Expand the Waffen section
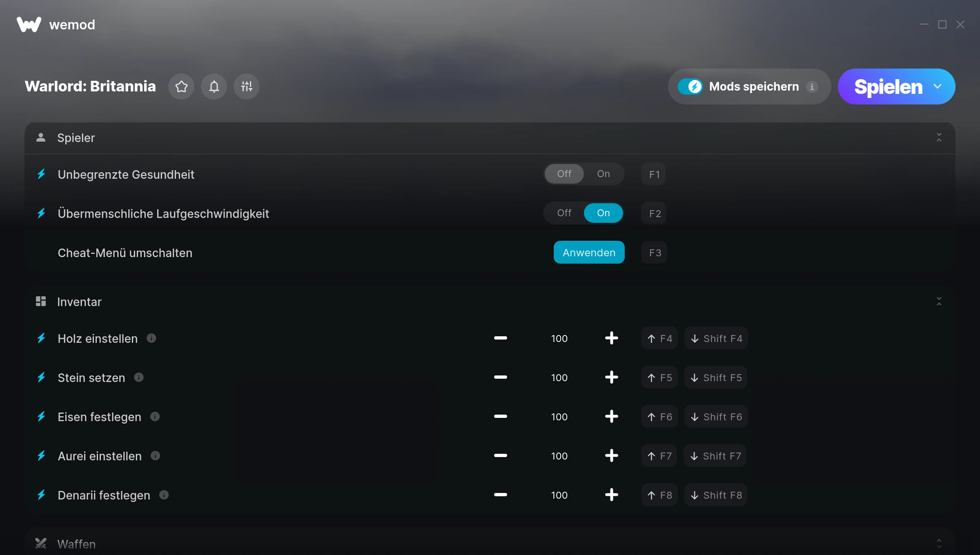The width and height of the screenshot is (980, 555). (x=939, y=544)
